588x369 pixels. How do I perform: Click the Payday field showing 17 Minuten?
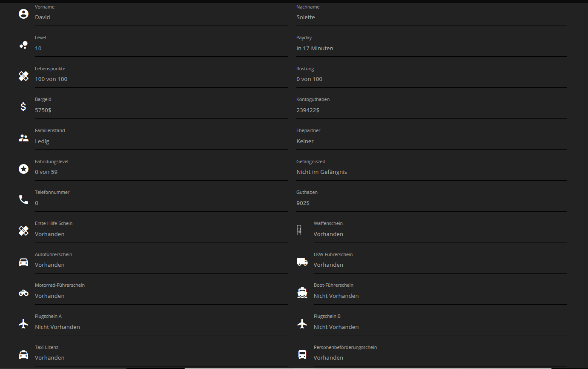pyautogui.click(x=431, y=48)
